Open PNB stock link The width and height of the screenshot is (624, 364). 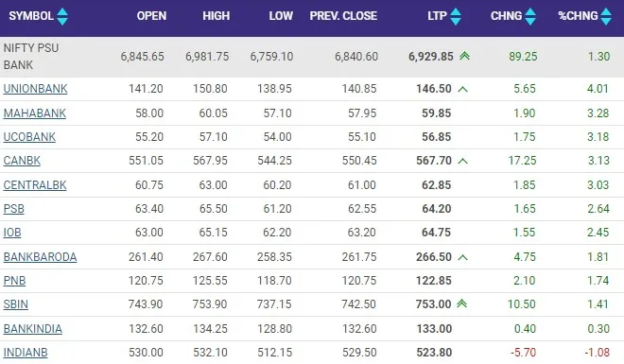click(15, 281)
